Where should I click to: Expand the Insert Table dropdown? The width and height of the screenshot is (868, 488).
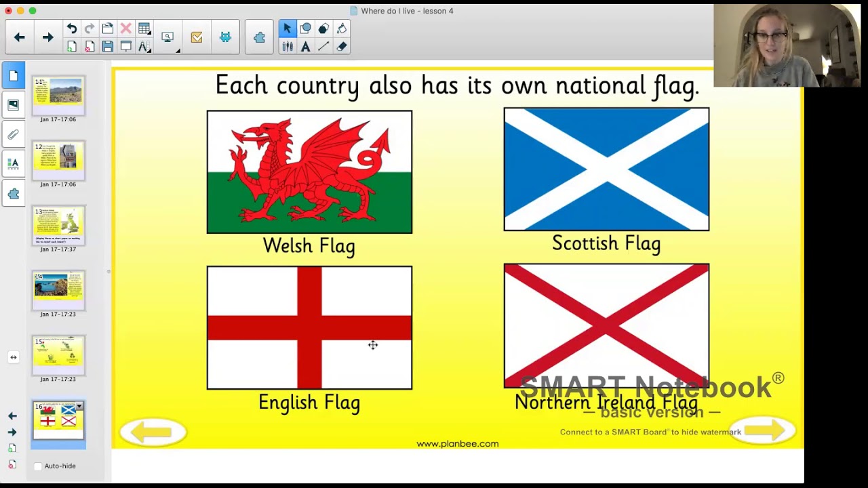coord(144,28)
